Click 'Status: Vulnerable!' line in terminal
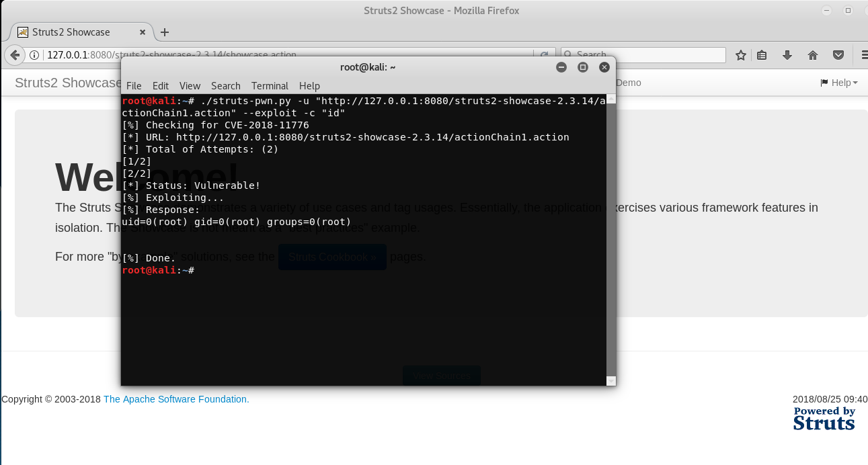The height and width of the screenshot is (465, 868). (191, 185)
